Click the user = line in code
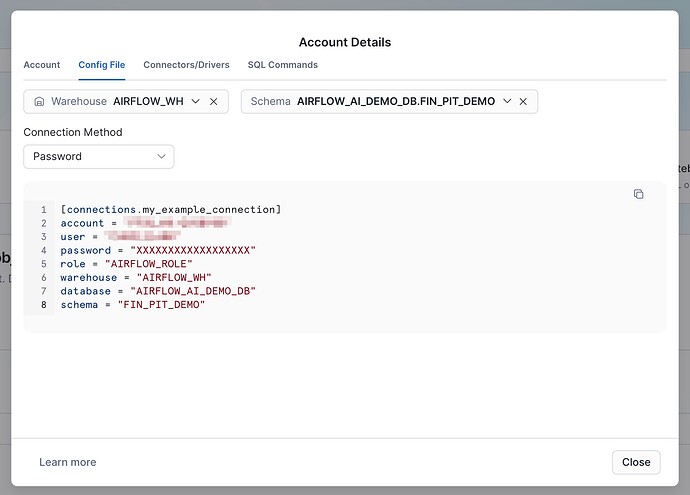The height and width of the screenshot is (495, 690). point(121,237)
